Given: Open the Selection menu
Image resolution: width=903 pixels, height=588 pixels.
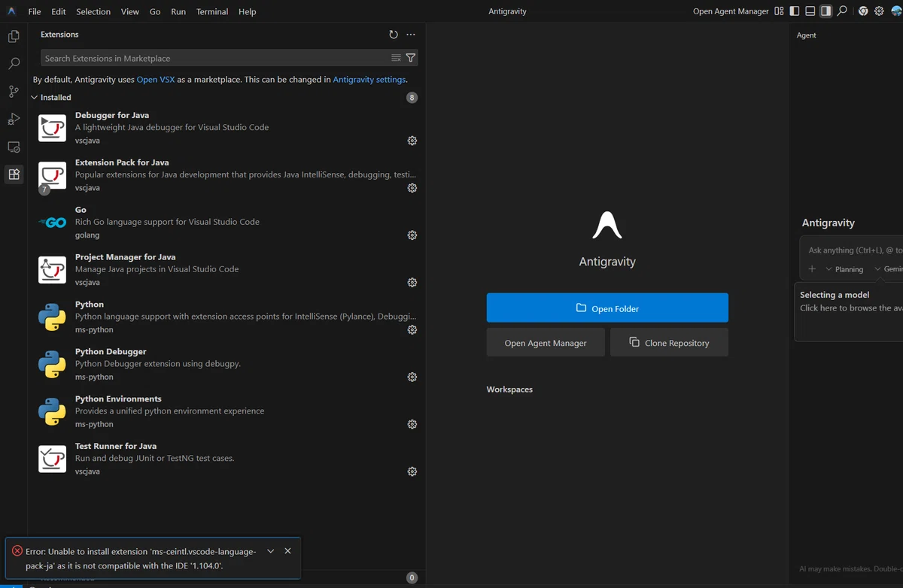Looking at the screenshot, I should click(x=93, y=11).
